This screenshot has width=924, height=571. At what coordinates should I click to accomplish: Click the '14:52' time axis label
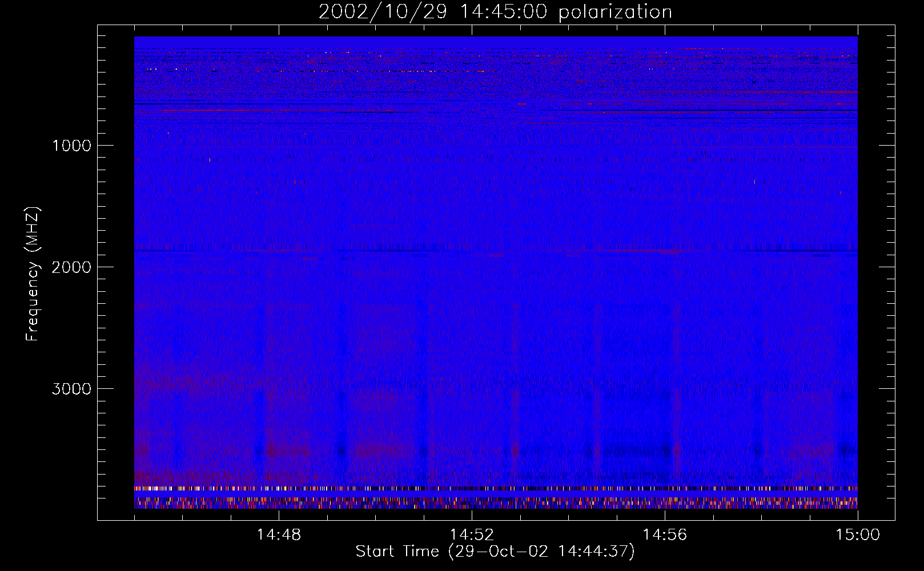[x=472, y=535]
